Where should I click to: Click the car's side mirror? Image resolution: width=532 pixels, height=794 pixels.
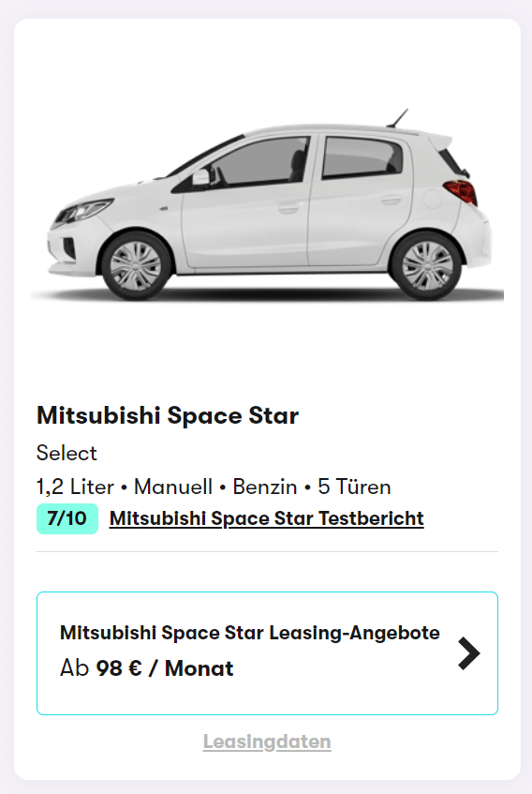(201, 177)
